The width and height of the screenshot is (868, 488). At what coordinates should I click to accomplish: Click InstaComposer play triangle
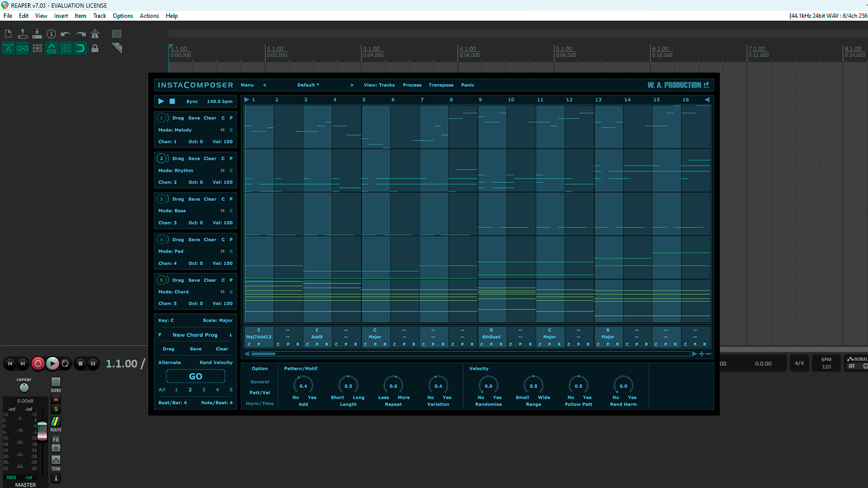pos(161,101)
